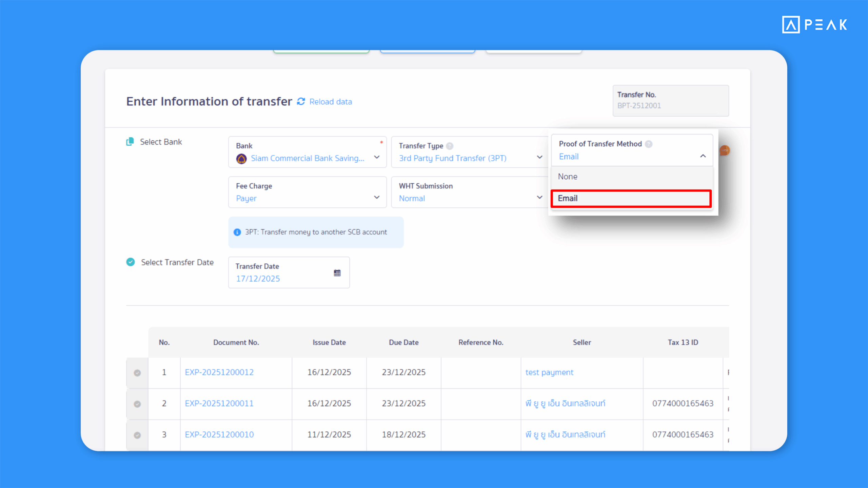Open the Transfer Date calendar icon

pos(337,272)
